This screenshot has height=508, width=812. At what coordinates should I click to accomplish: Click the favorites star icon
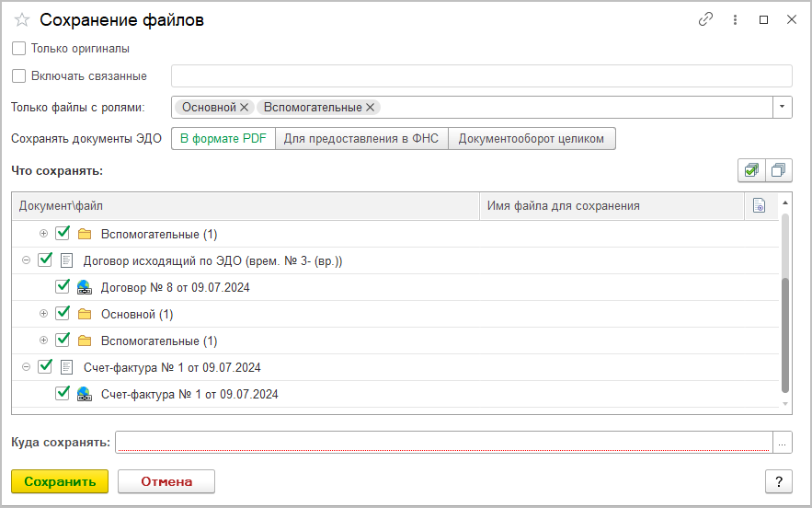pyautogui.click(x=22, y=20)
